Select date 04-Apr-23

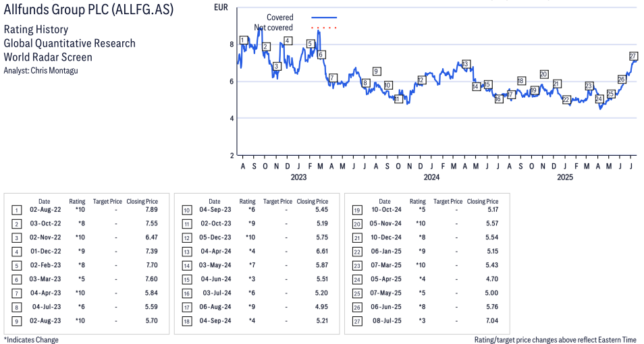click(45, 293)
